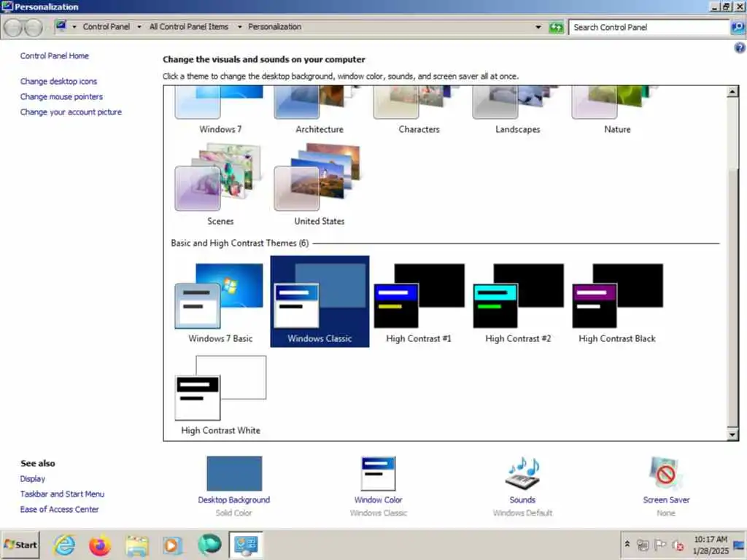Focus the Search Control Panel field

tap(649, 27)
